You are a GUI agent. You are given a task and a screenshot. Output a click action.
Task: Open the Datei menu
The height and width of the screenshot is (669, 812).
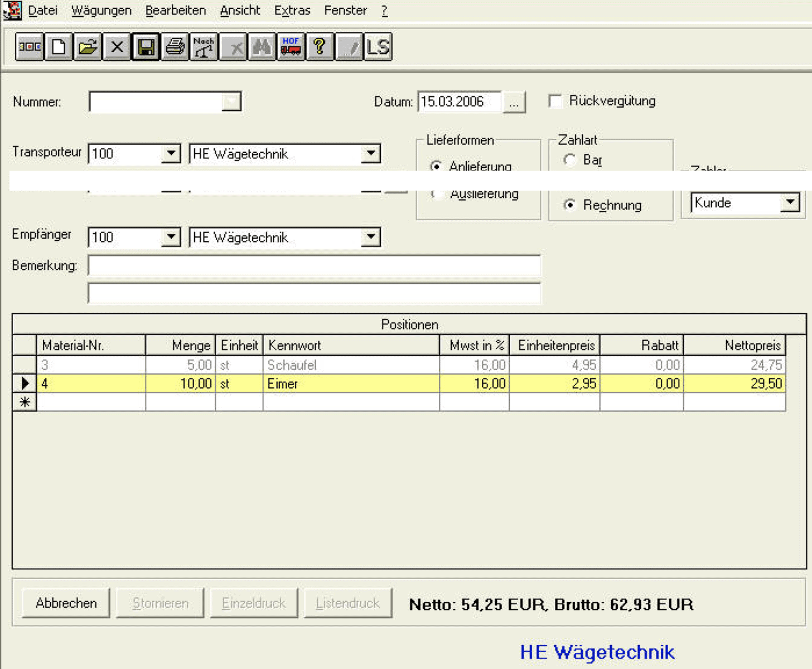click(x=43, y=10)
